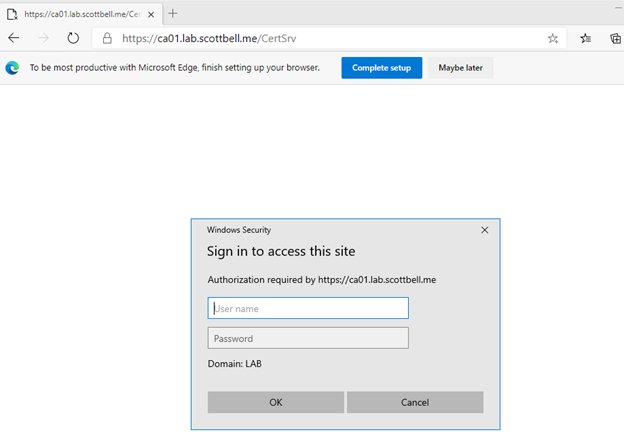
Task: Click the Edge logo in the setup banner
Action: click(x=12, y=68)
